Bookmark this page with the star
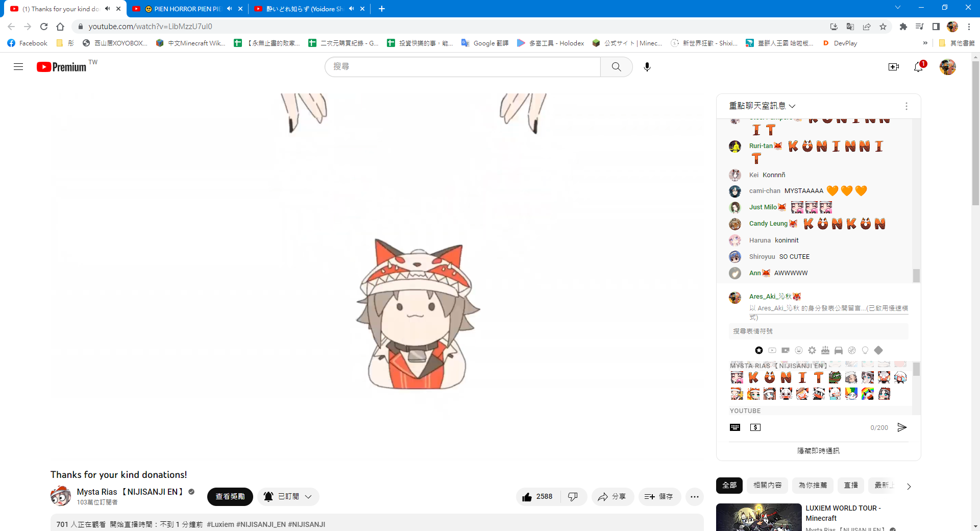The image size is (980, 531). [883, 27]
